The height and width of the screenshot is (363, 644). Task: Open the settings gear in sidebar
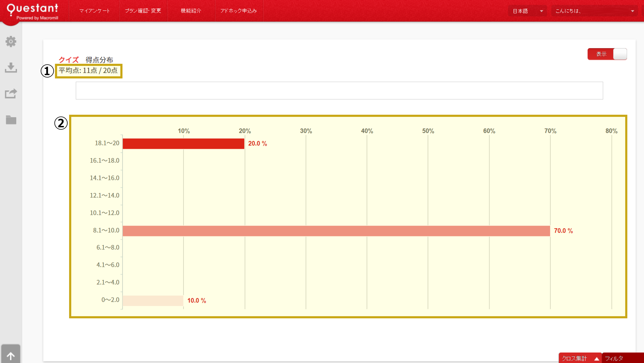point(11,42)
